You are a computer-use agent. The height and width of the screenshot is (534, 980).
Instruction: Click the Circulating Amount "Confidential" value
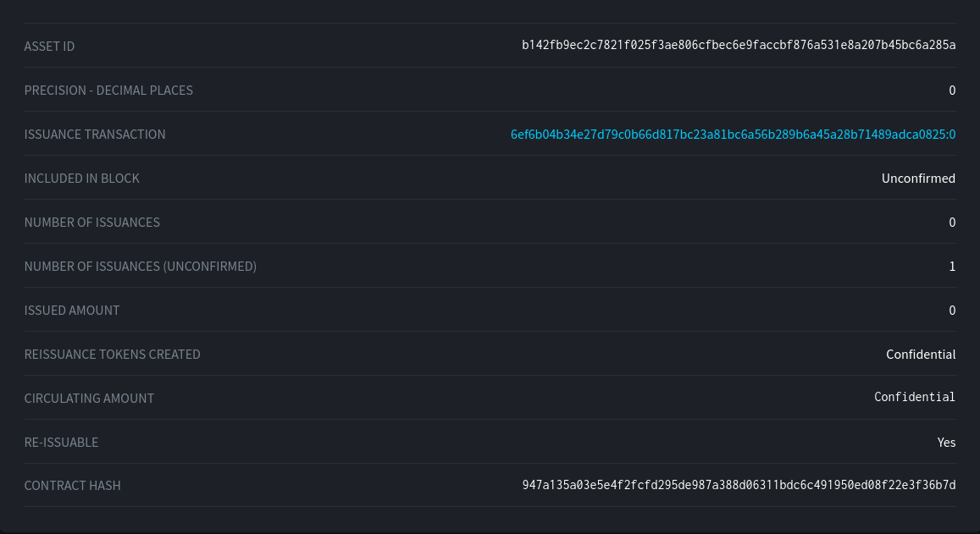tap(915, 398)
